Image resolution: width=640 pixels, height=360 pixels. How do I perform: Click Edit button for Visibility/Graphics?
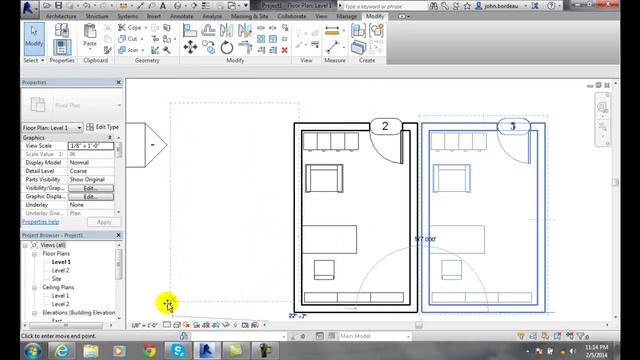91,188
